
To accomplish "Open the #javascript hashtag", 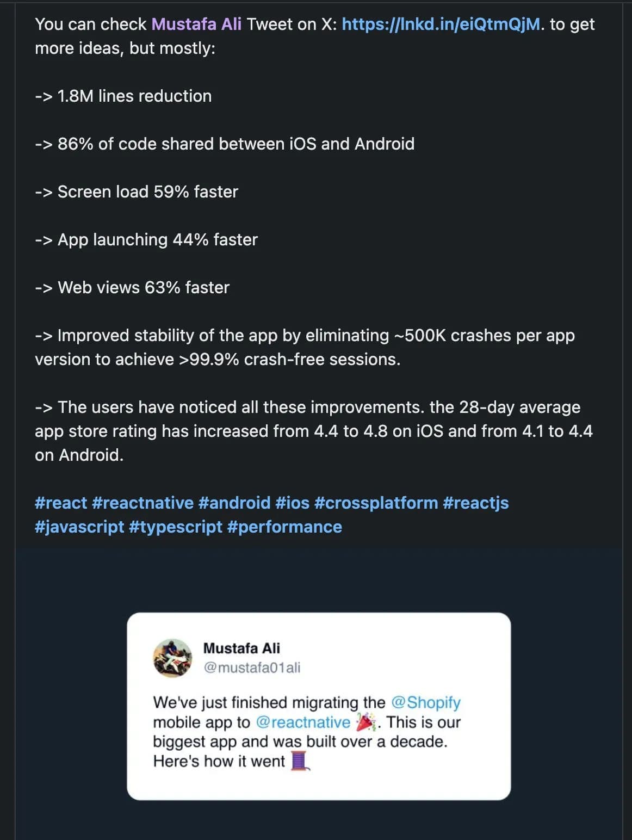I will point(79,527).
